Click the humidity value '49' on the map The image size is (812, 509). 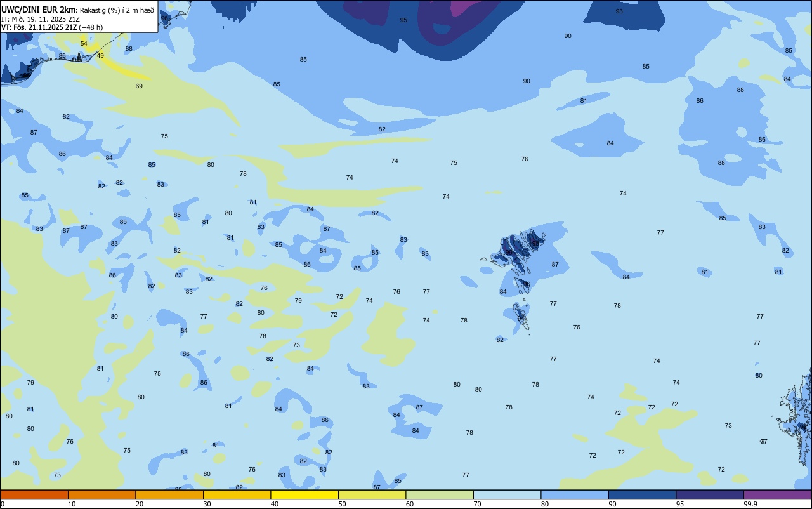[100, 56]
